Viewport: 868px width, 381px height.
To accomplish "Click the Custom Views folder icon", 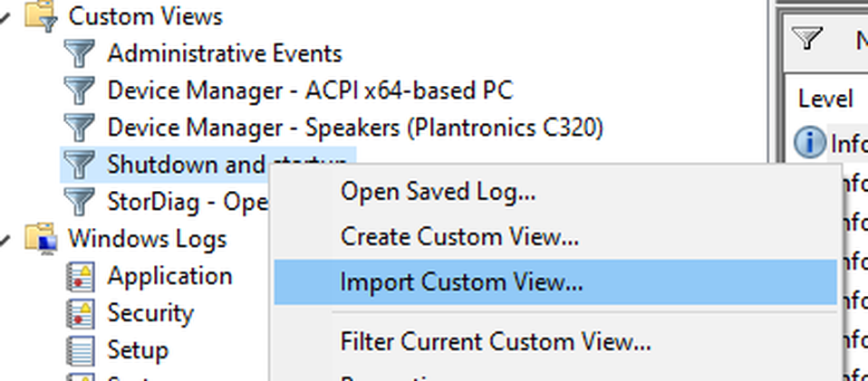I will 42,16.
